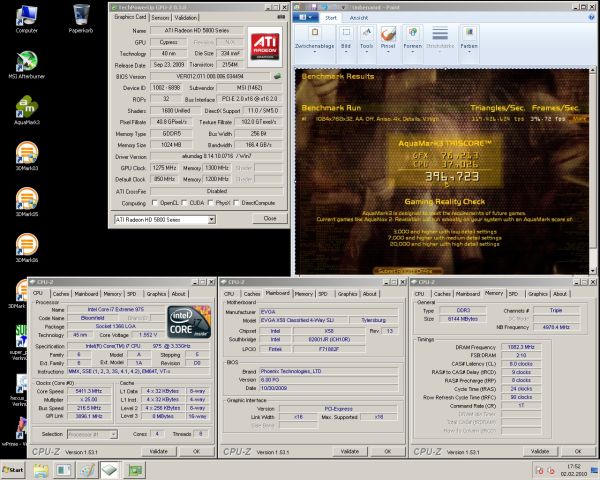
Task: Toggle the OpenCL checkbox in GPU-Z
Action: coord(155,203)
